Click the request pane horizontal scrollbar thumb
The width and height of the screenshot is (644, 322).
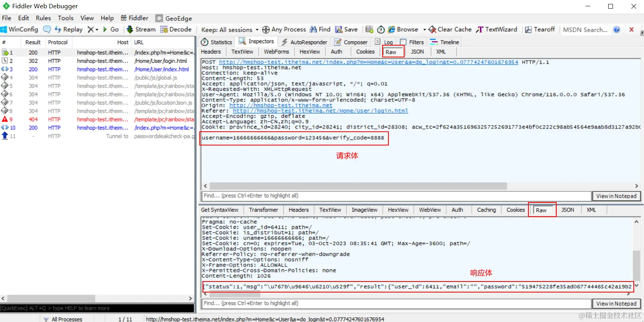click(358, 186)
